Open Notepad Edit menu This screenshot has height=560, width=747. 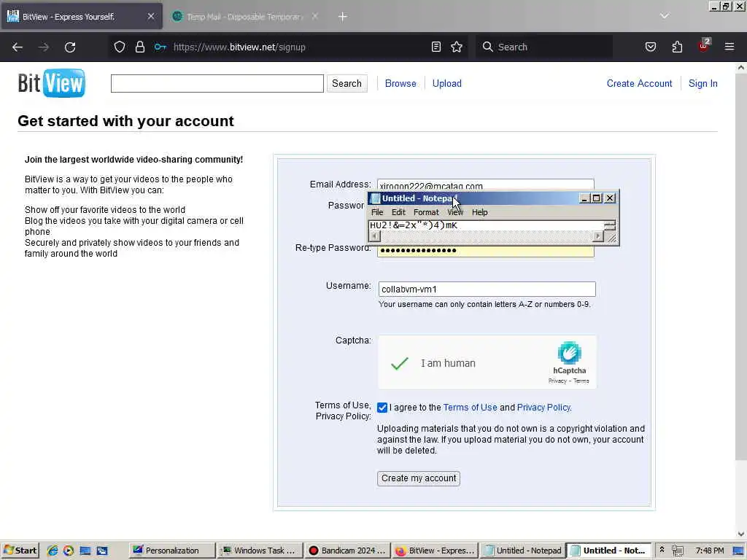(x=398, y=212)
